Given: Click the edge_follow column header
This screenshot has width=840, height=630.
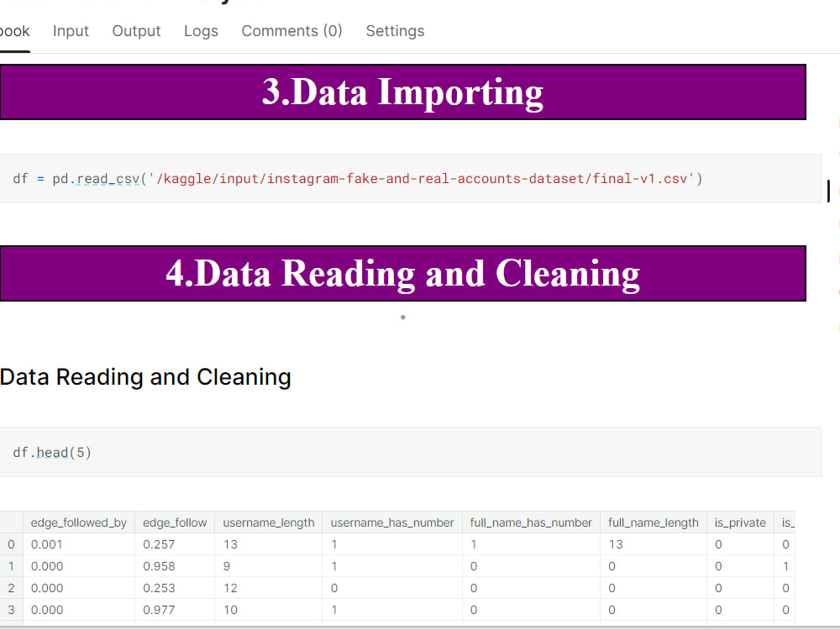Looking at the screenshot, I should pos(174,522).
